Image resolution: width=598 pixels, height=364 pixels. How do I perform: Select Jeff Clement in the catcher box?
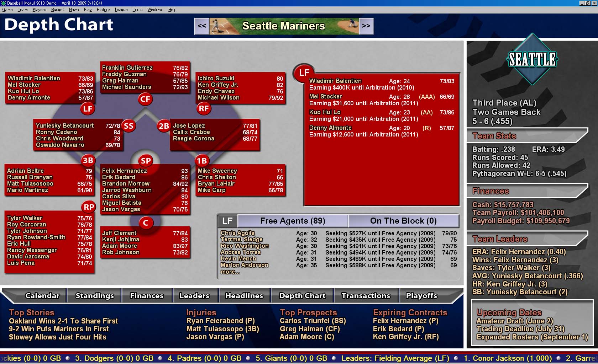119,233
